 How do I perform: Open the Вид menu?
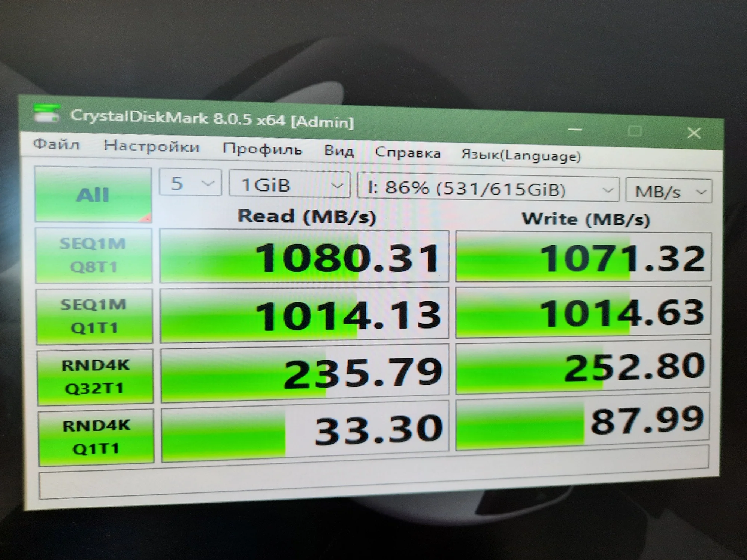(339, 151)
